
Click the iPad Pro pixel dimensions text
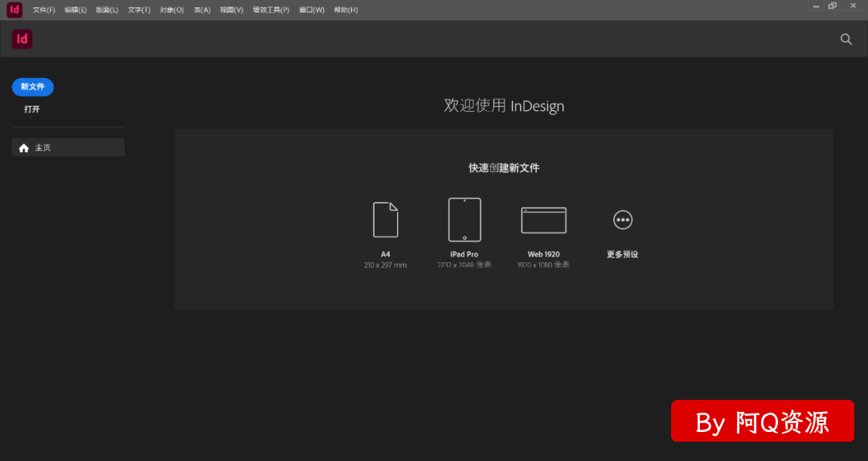coord(465,265)
